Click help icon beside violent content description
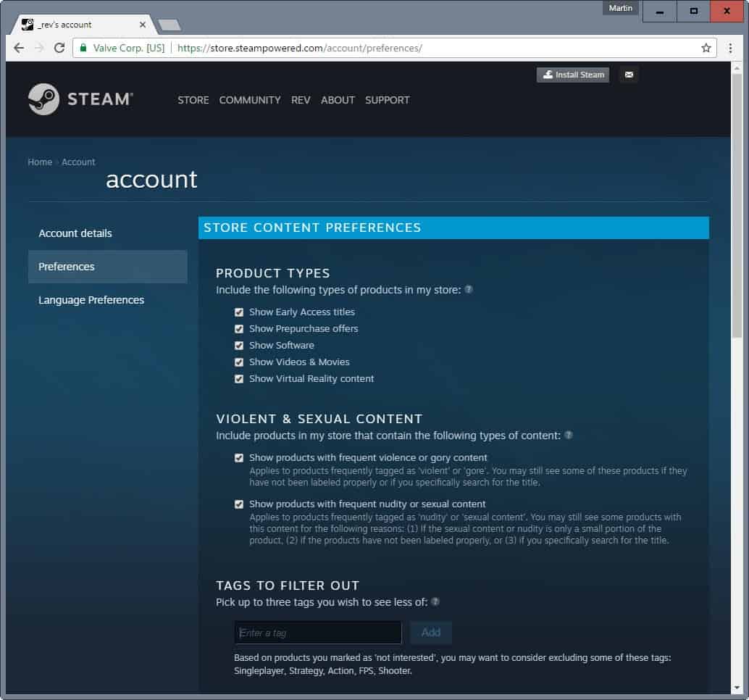The image size is (749, 700). click(x=568, y=435)
